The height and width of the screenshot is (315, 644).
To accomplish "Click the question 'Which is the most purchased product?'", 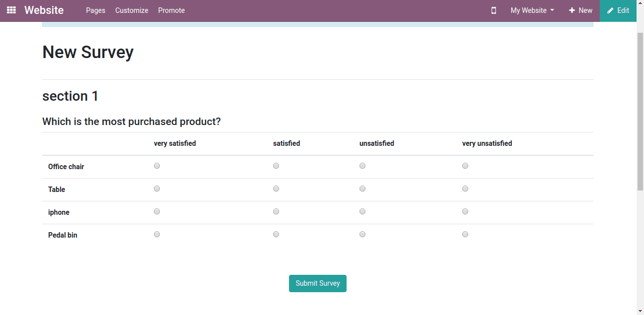I will point(132,122).
